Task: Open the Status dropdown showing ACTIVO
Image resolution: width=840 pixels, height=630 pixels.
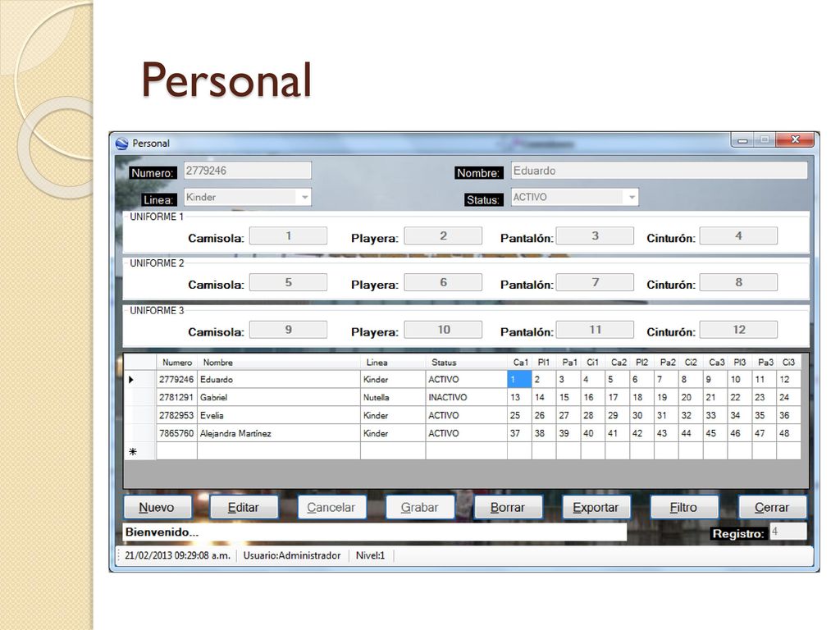Action: point(632,197)
